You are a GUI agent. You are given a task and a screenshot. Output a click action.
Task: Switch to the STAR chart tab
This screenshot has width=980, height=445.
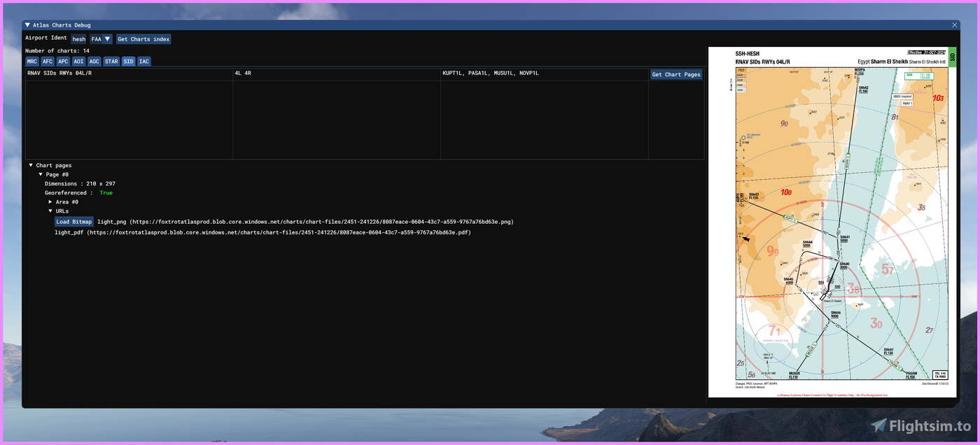(111, 62)
